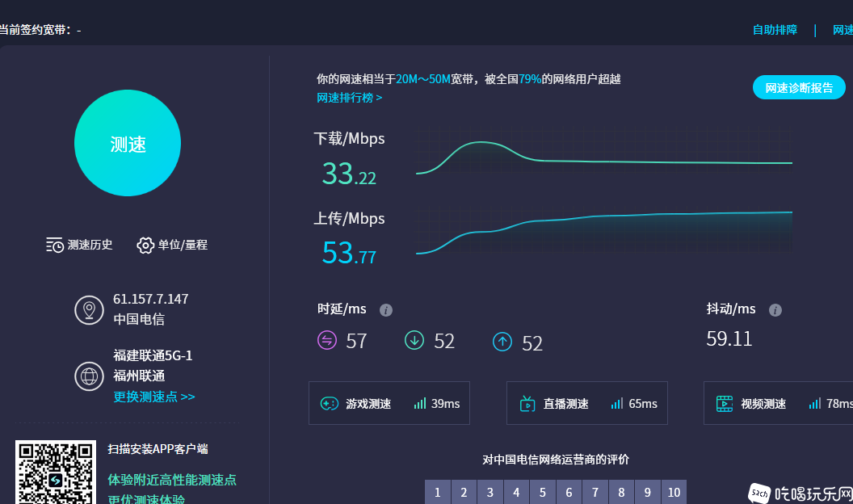The image size is (853, 504).
Task: Click the purple latency exchange icon beside 57
Action: click(x=327, y=340)
